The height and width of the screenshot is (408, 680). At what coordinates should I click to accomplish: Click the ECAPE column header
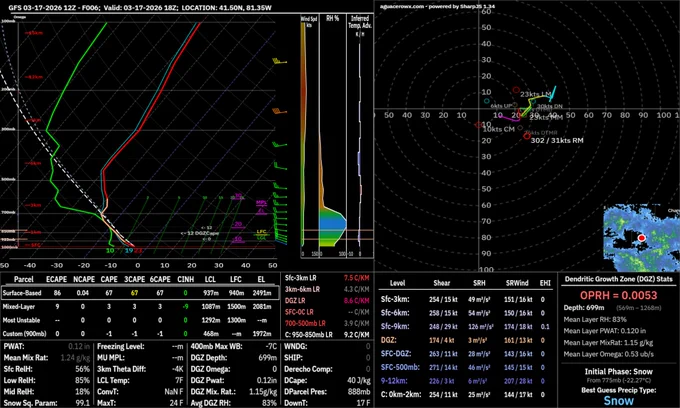(x=56, y=279)
